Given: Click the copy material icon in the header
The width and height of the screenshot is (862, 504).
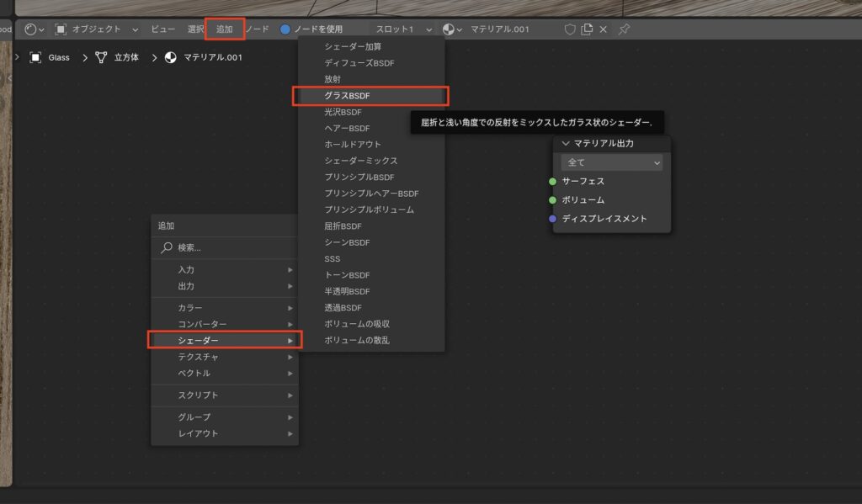Looking at the screenshot, I should [587, 29].
